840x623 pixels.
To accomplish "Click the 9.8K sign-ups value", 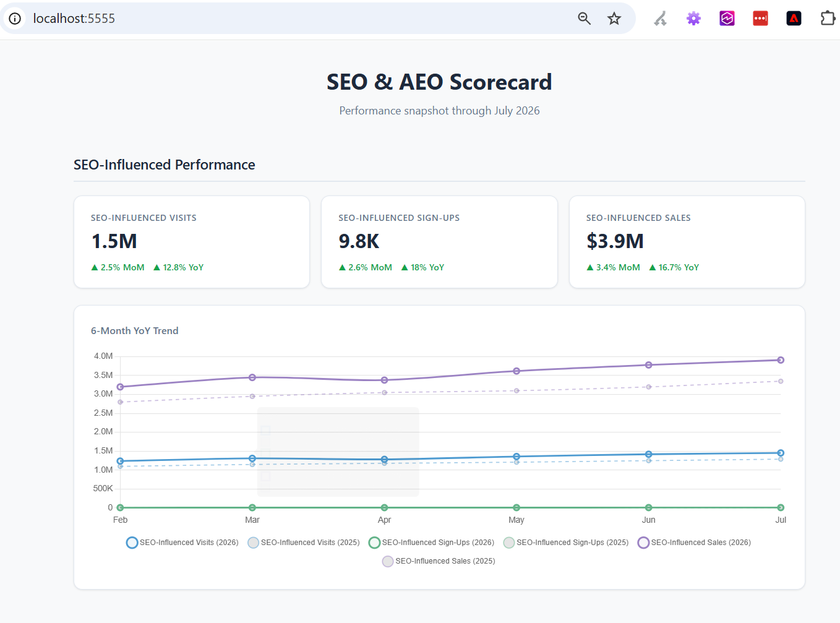I will pos(359,241).
